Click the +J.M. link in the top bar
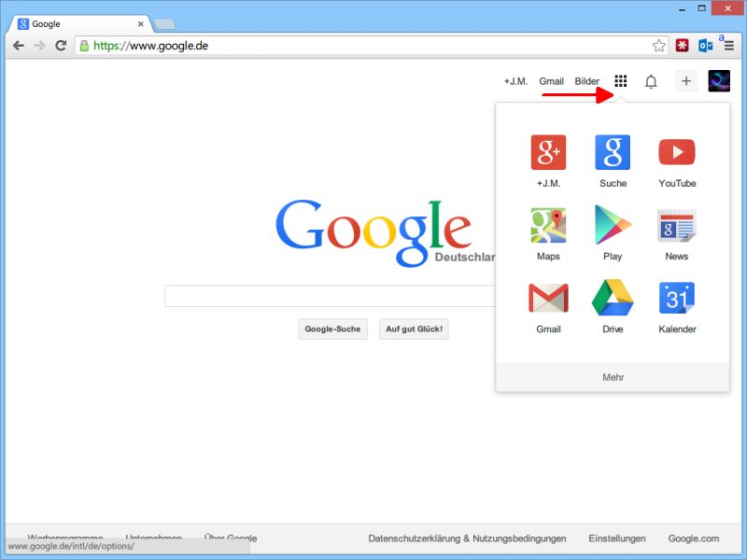747x560 pixels. (x=516, y=81)
